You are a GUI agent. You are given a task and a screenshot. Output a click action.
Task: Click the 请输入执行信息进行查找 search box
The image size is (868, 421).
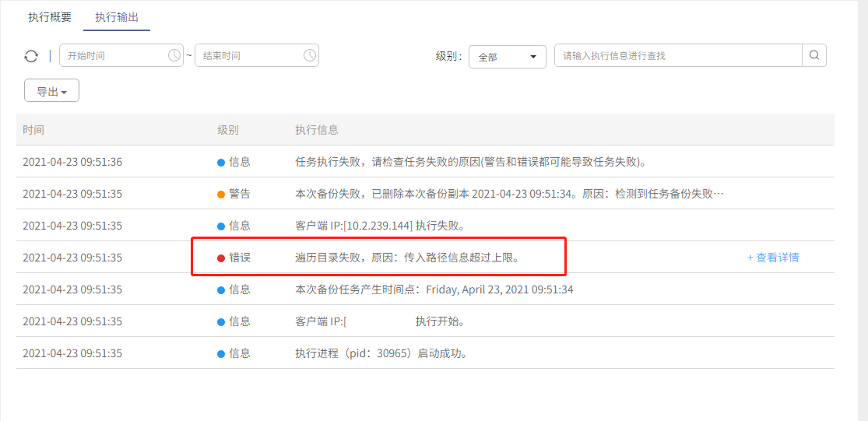click(x=678, y=55)
